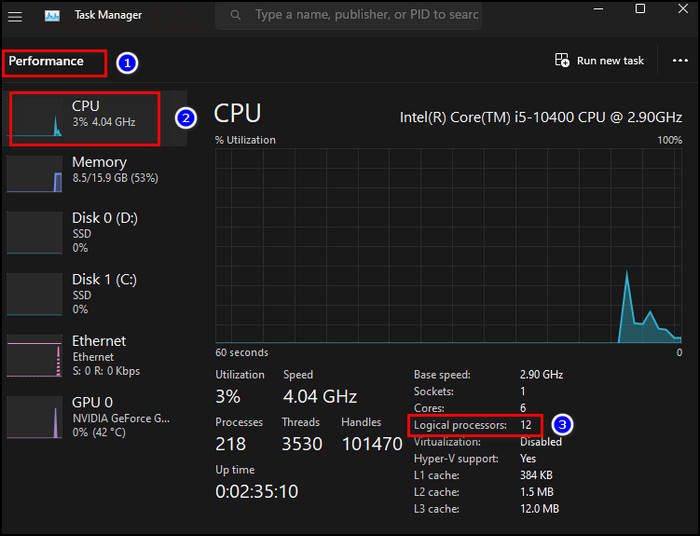Click the GPU 0 mini graph thumbnail
The image size is (700, 536).
tap(34, 417)
